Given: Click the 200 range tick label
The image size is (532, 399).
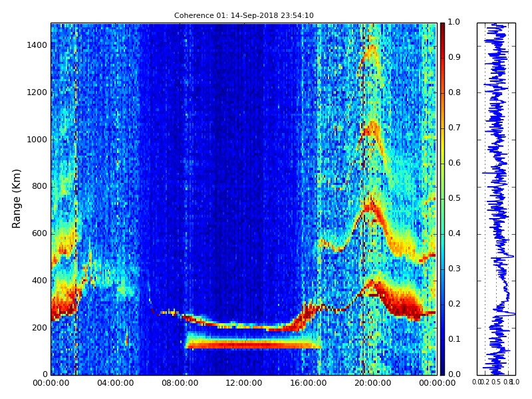Looking at the screenshot, I should pos(40,328).
